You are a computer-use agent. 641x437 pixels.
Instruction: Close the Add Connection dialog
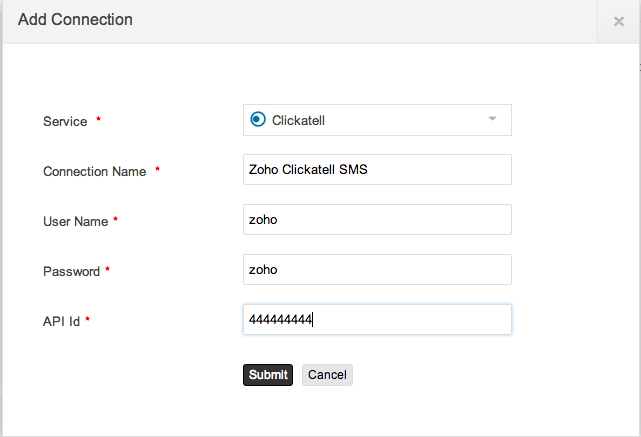click(618, 21)
